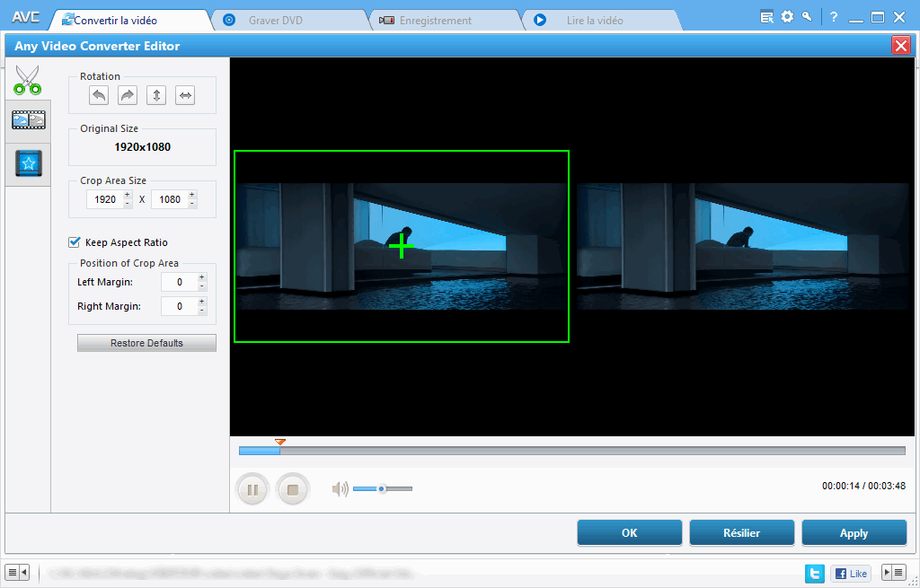The height and width of the screenshot is (588, 920).
Task: Pause the video playback
Action: pos(252,489)
